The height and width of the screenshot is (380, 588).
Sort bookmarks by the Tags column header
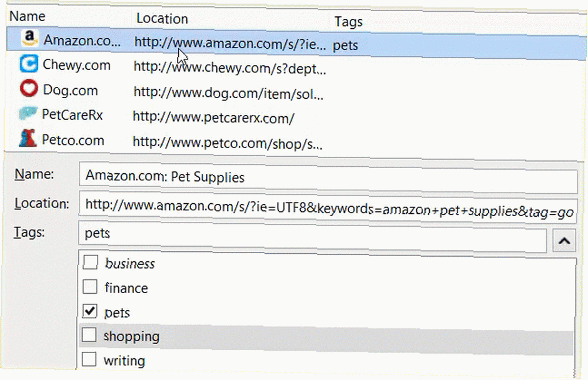(x=348, y=22)
